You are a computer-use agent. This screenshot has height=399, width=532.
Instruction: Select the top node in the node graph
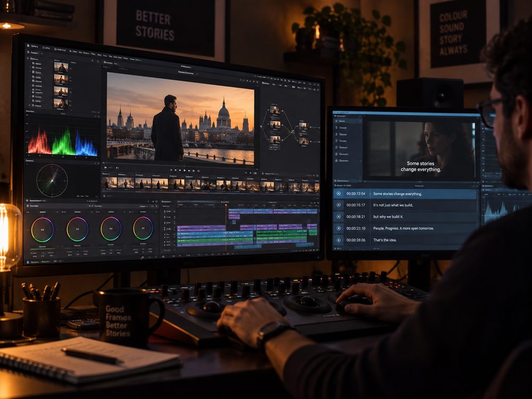click(275, 110)
